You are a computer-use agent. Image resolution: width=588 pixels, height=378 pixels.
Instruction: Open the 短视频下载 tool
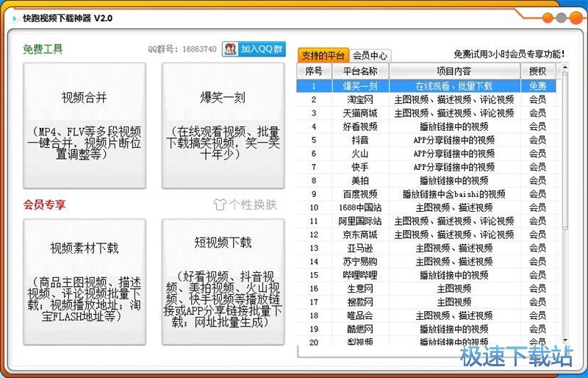click(x=223, y=282)
